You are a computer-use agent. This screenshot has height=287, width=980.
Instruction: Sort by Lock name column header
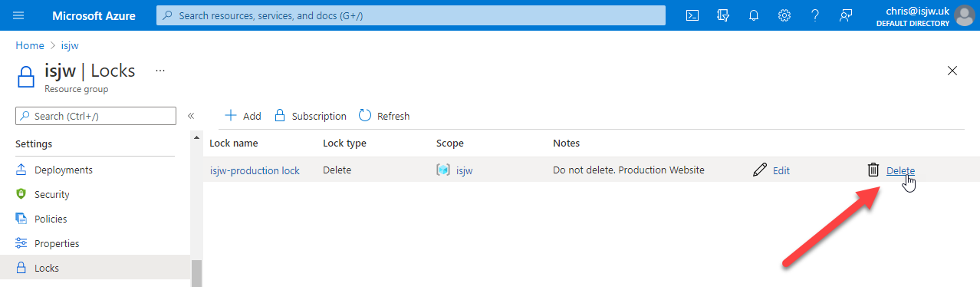coord(234,143)
